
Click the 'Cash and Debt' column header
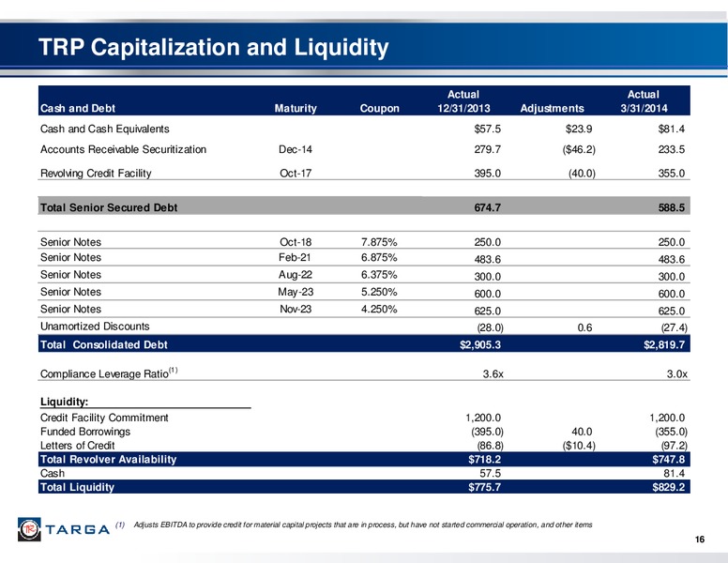[78, 108]
